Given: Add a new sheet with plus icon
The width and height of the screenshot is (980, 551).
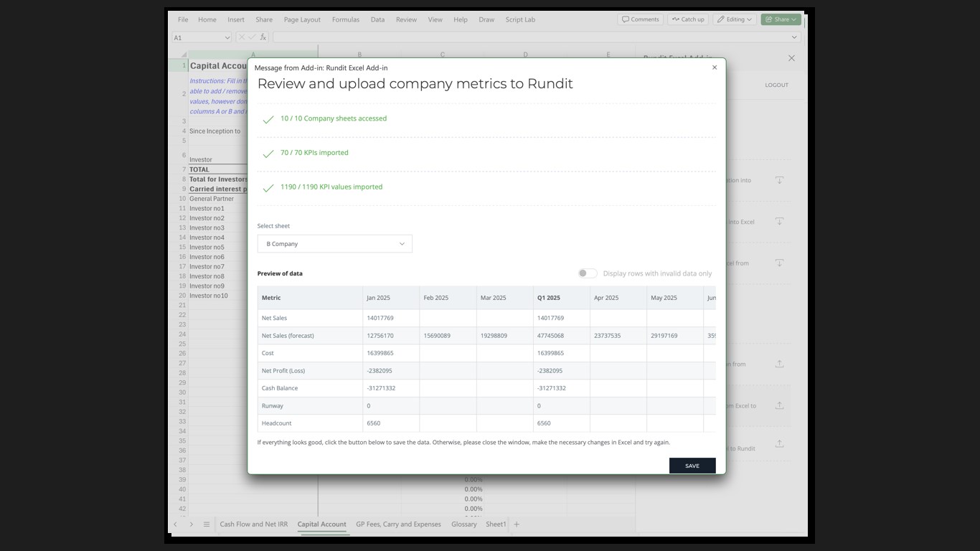Looking at the screenshot, I should pyautogui.click(x=516, y=524).
